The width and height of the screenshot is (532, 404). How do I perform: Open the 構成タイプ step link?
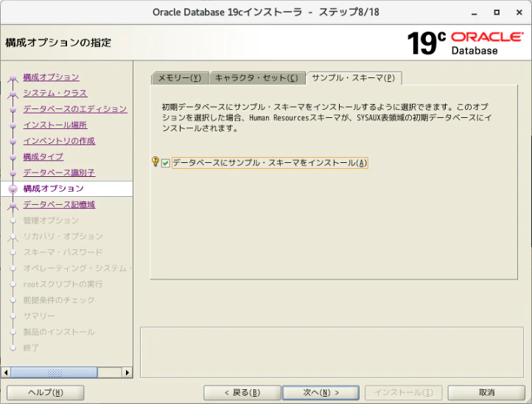coord(43,157)
